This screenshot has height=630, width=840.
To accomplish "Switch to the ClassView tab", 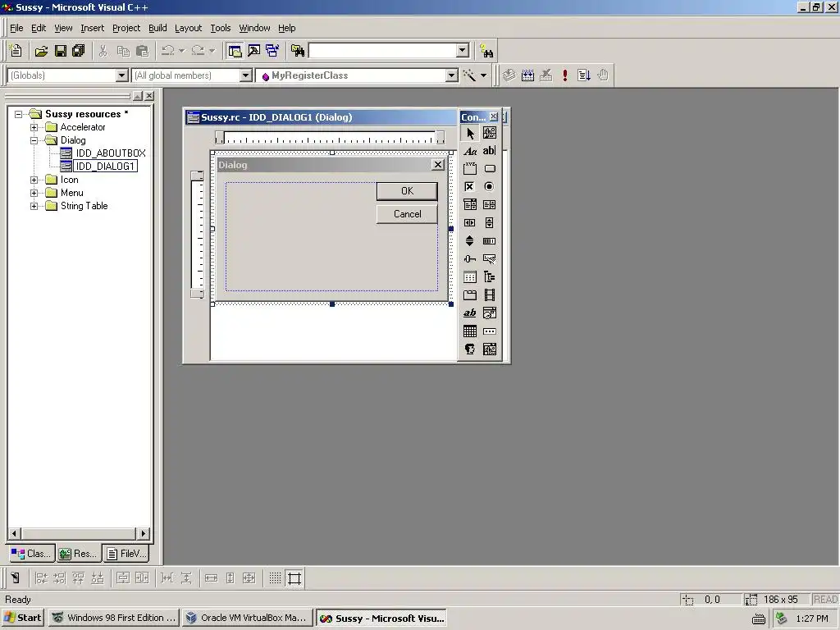I will [31, 554].
